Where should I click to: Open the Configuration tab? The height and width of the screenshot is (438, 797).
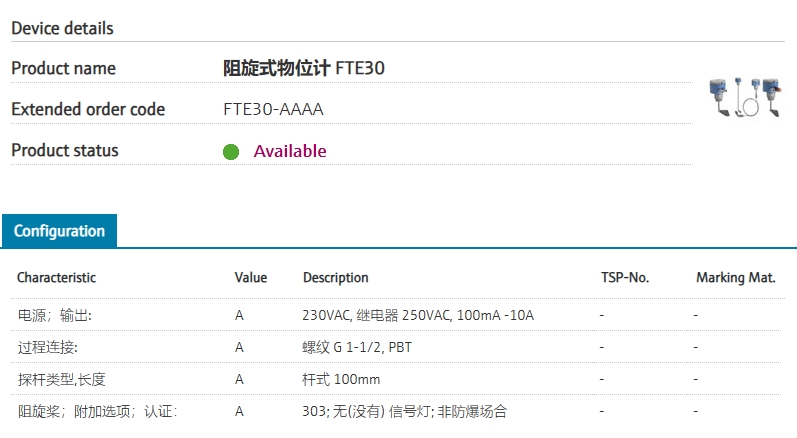[59, 231]
